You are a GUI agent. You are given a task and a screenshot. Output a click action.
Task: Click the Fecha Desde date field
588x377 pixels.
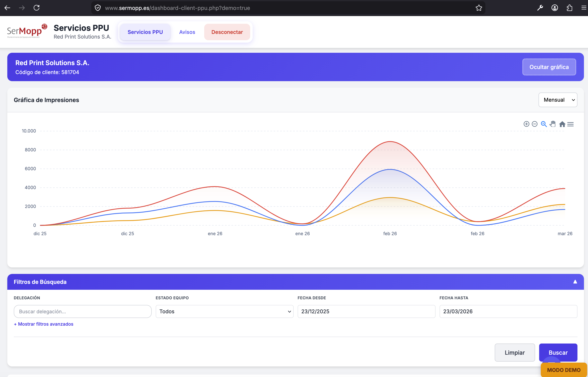pos(366,311)
